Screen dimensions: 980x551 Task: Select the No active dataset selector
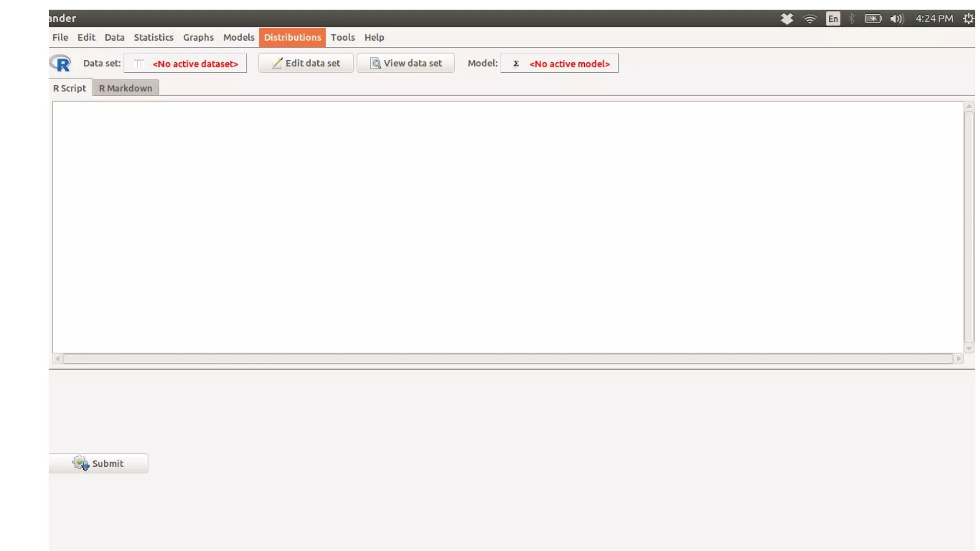[x=185, y=63]
